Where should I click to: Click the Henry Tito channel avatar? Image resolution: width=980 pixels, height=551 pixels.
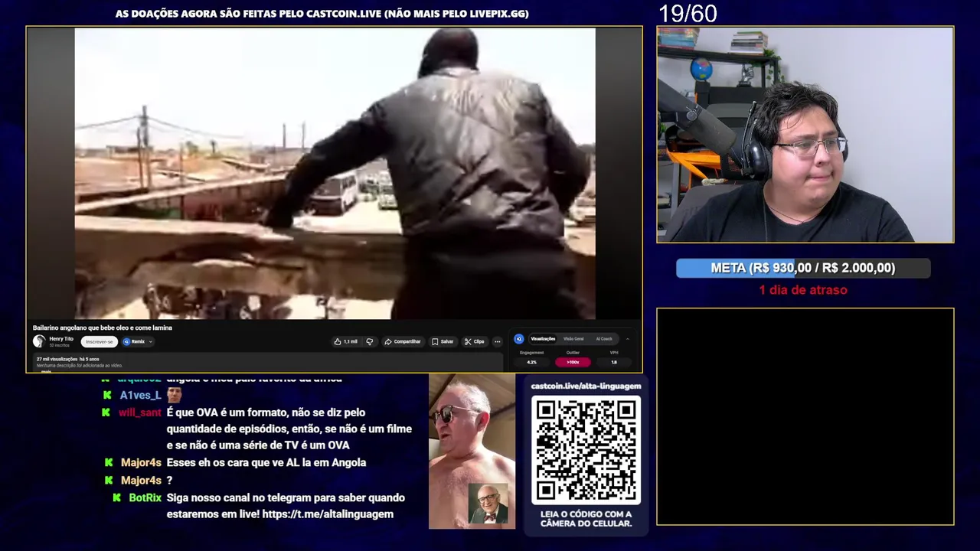coord(39,341)
